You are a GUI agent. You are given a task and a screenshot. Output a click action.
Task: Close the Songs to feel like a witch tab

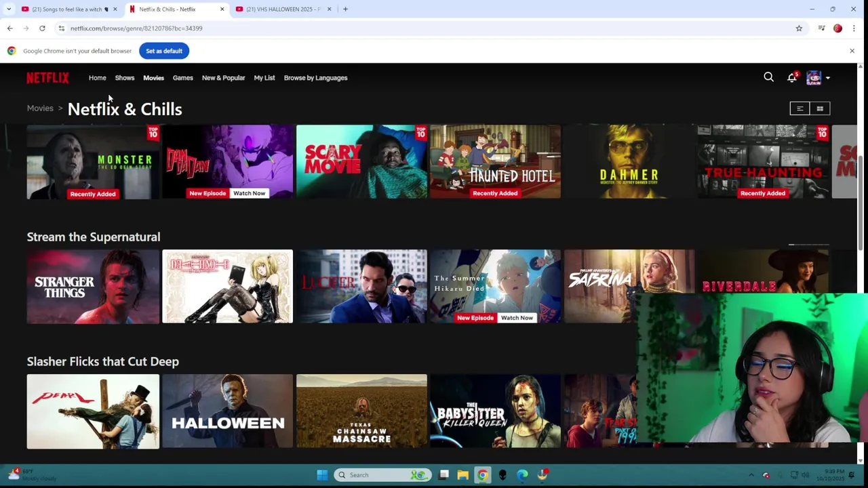pos(115,9)
